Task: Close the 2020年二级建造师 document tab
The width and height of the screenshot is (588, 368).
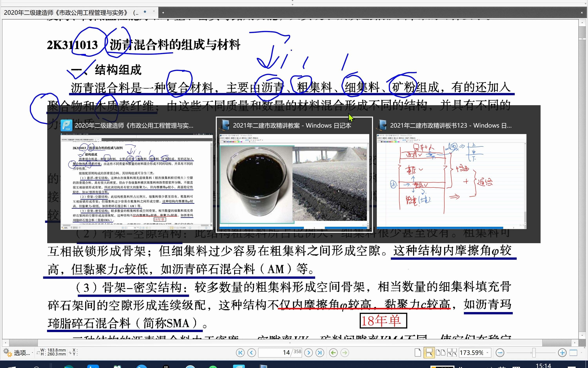Action: (x=153, y=11)
